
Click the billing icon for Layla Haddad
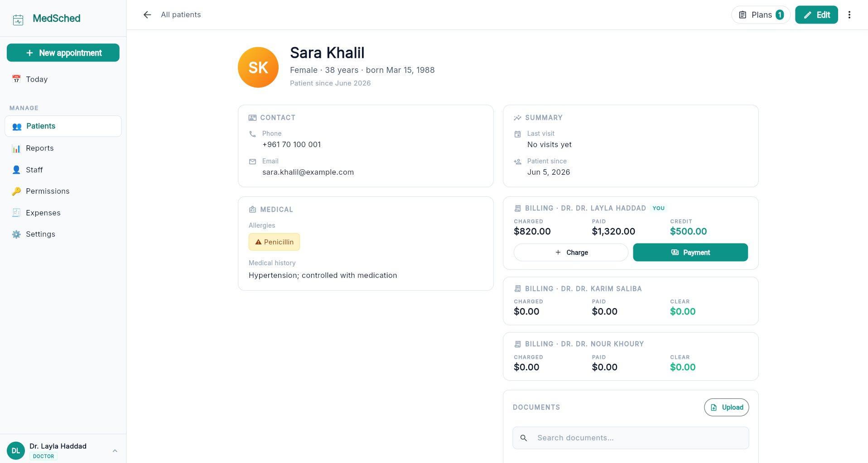517,208
